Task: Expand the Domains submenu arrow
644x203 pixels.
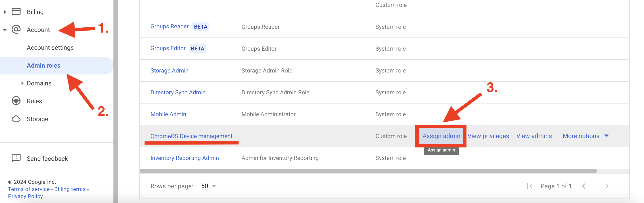Action: point(22,83)
